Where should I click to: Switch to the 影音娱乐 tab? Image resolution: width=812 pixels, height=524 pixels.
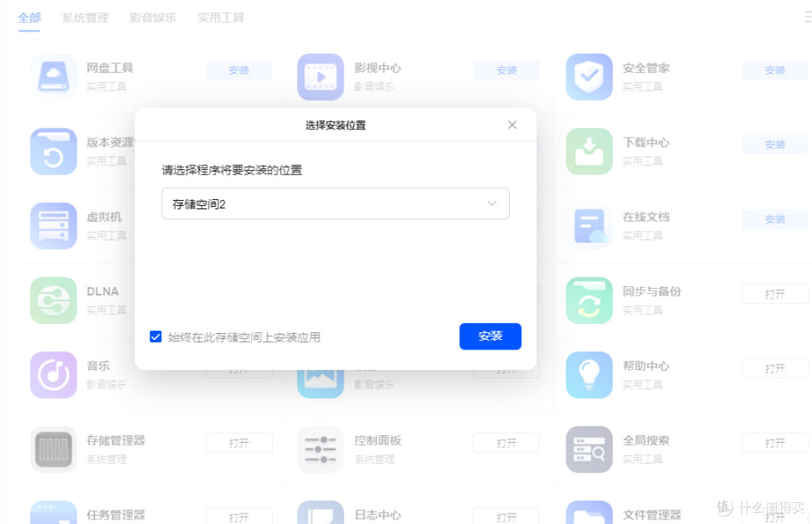pos(153,17)
